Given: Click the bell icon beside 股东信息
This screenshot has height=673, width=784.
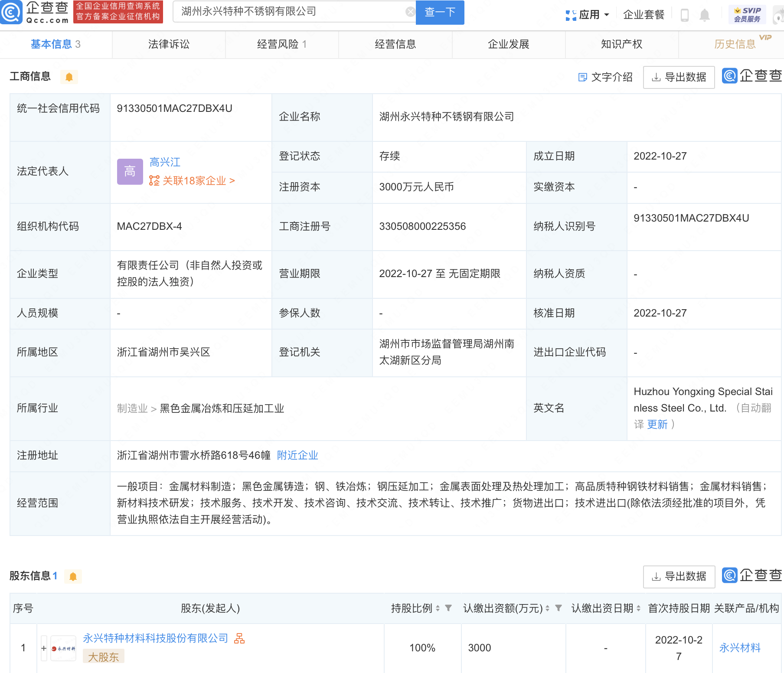Looking at the screenshot, I should pos(73,576).
